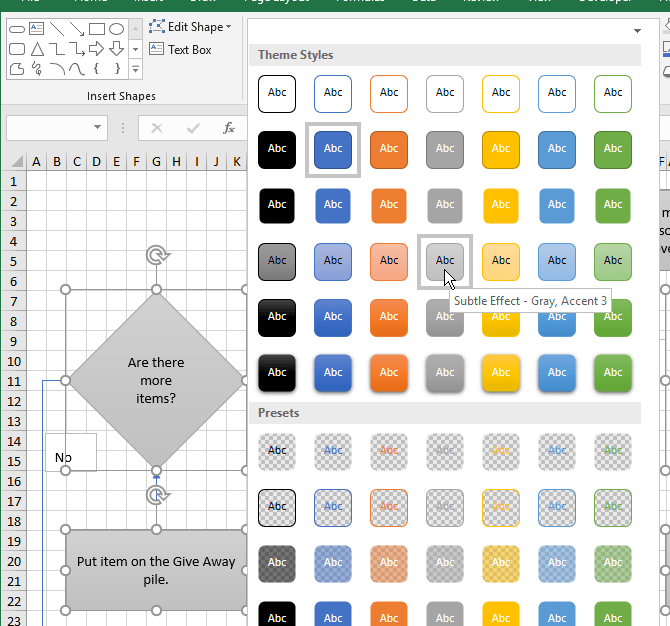Select the left brace shape
This screenshot has height=626, width=670.
point(96,69)
